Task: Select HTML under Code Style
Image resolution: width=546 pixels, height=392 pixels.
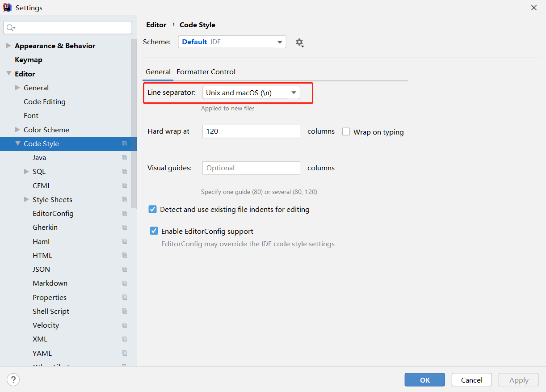Action: click(42, 256)
